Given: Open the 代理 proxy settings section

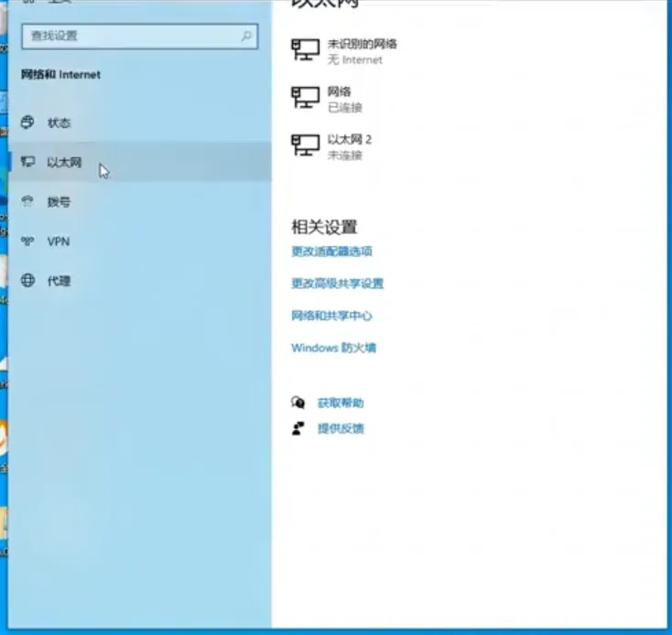Looking at the screenshot, I should [59, 281].
